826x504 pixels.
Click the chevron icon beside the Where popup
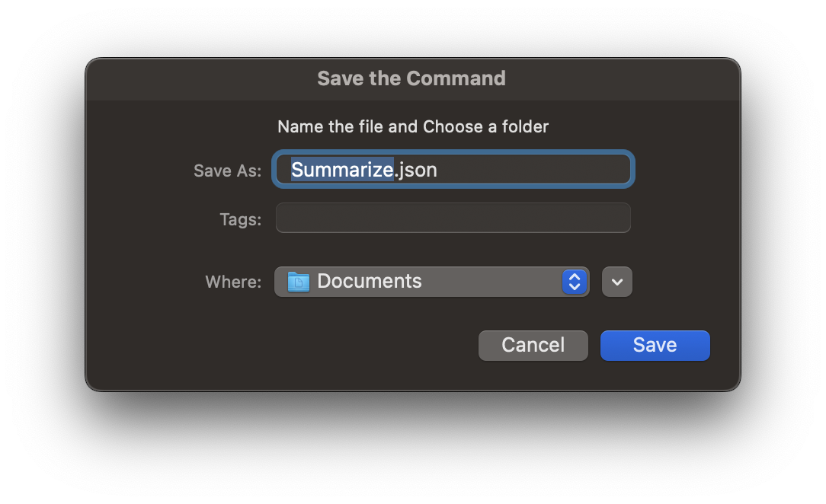pos(616,281)
